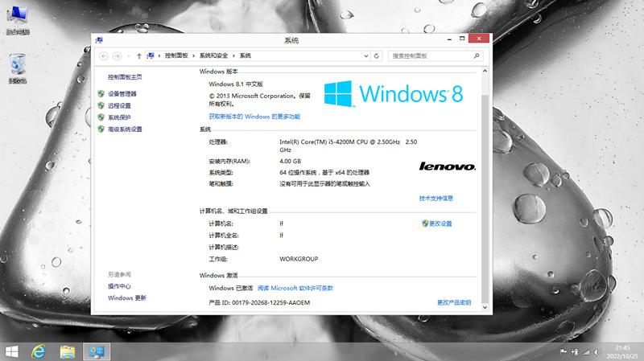The height and width of the screenshot is (361, 644).
Task: Open 系统保护 in the sidebar
Action: [x=119, y=117]
